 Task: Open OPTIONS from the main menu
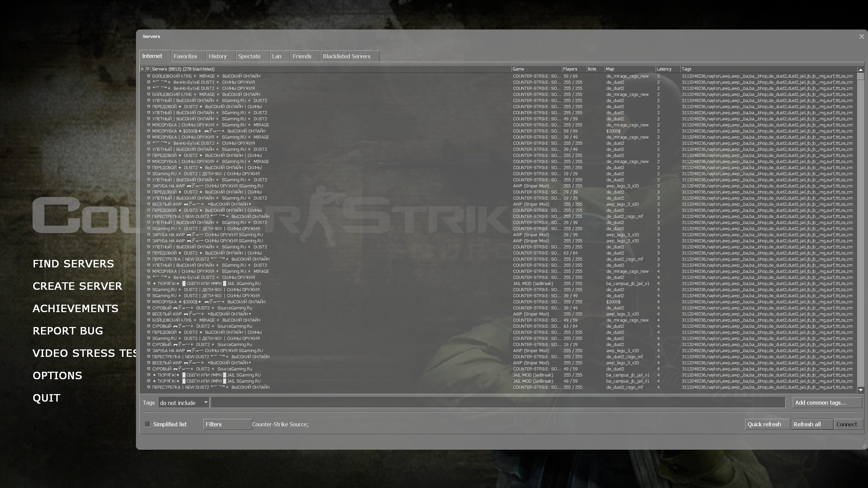pyautogui.click(x=57, y=375)
